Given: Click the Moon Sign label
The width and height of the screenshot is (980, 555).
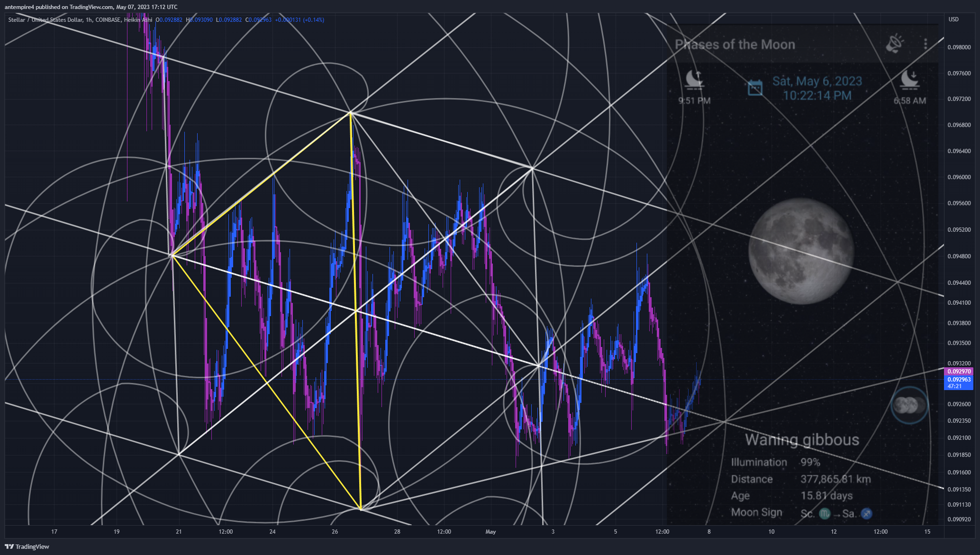Looking at the screenshot, I should pos(756,512).
